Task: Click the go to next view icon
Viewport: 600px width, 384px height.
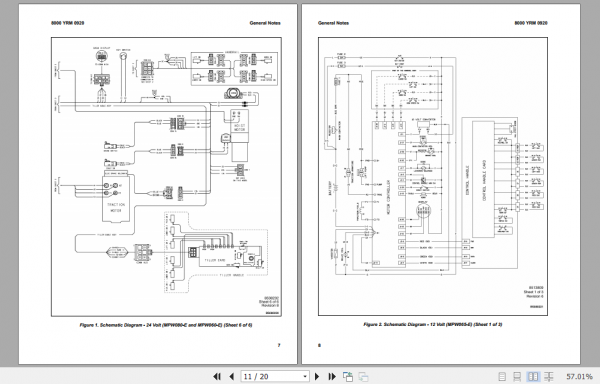Action: point(363,377)
